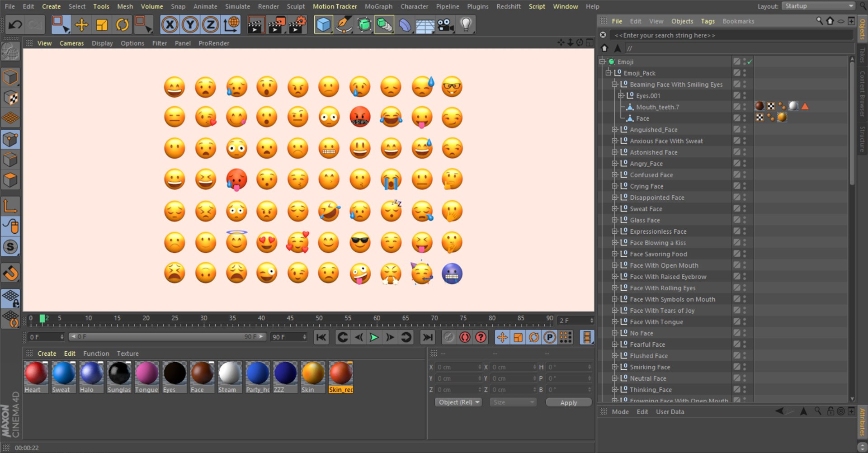Image resolution: width=868 pixels, height=453 pixels.
Task: Select the Move tool
Action: pyautogui.click(x=81, y=24)
